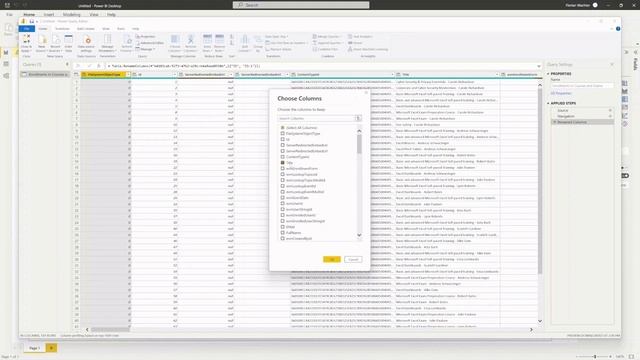Open the File tab in Query Editor
Screen dimensions: 640x360
(x=27, y=29)
